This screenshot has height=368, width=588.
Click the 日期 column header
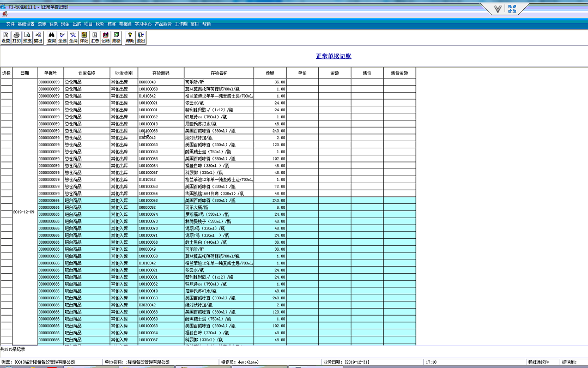click(25, 73)
